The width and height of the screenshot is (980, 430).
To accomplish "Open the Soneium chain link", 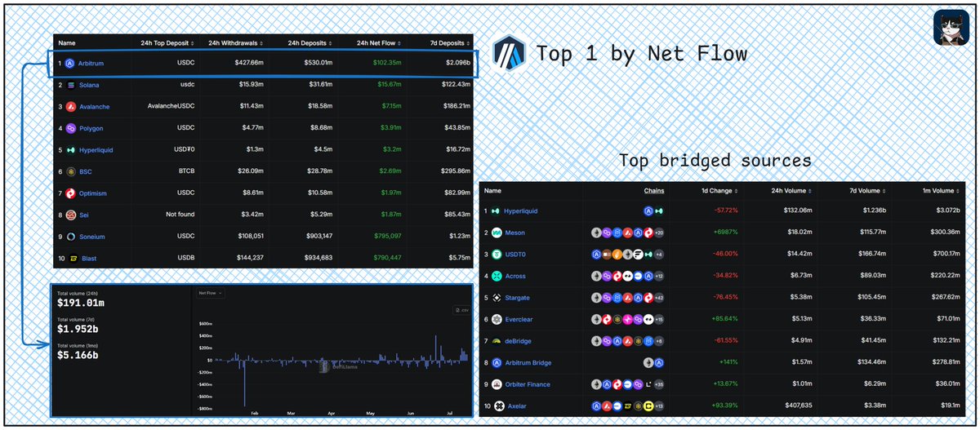I will [92, 237].
